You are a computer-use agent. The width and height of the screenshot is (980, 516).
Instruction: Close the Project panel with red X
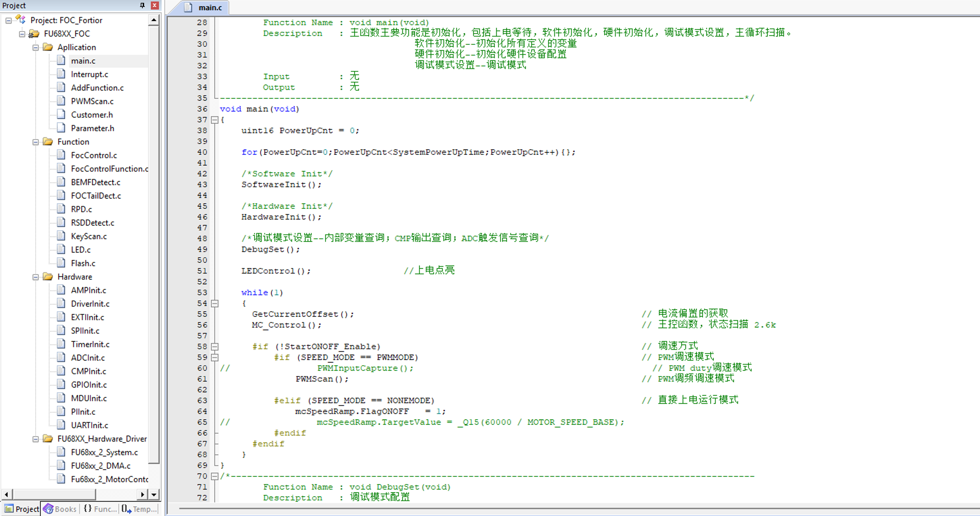(154, 5)
